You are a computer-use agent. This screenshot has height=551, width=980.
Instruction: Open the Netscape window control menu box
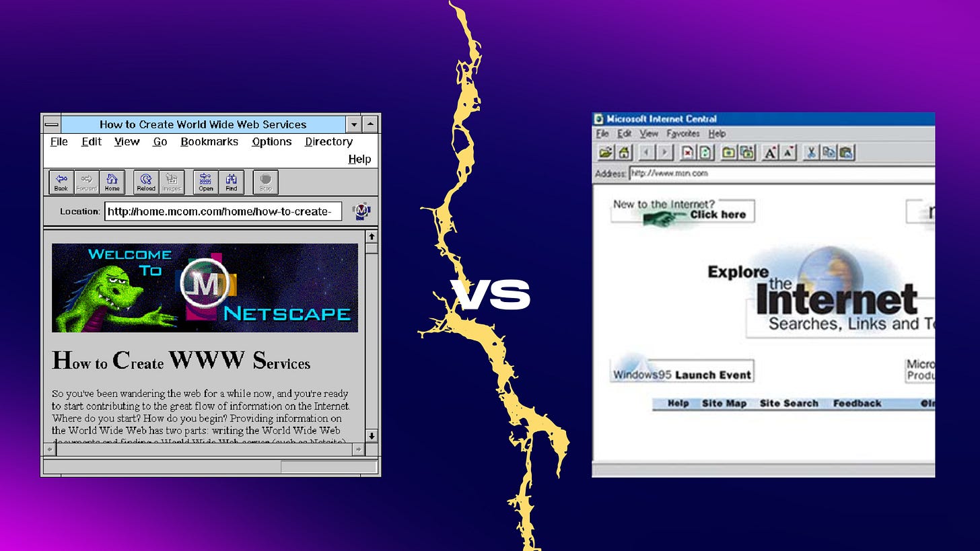coord(52,124)
